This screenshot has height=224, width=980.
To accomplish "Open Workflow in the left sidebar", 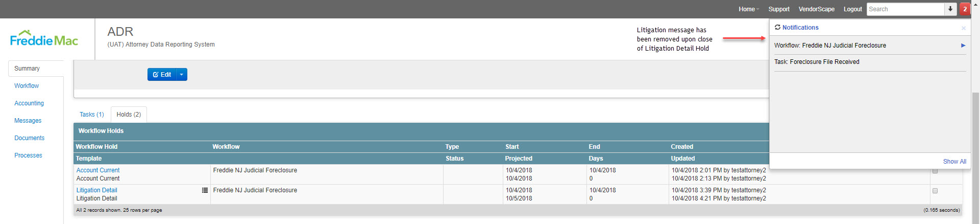I will click(x=27, y=86).
